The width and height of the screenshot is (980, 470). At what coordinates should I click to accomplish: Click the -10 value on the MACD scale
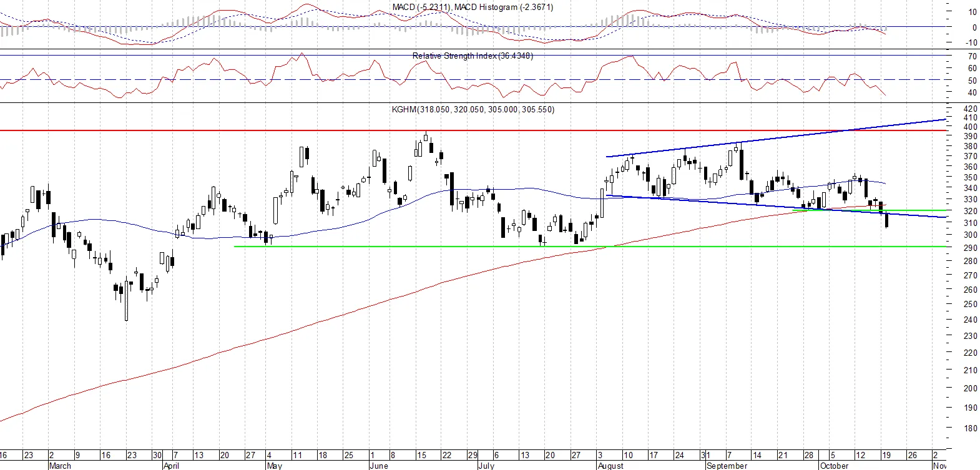[971, 43]
